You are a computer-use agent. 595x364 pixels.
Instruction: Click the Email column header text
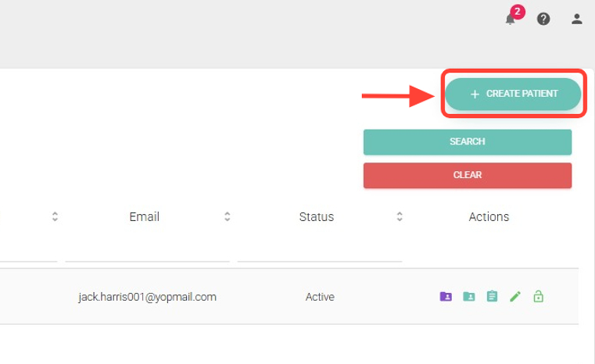coord(144,216)
